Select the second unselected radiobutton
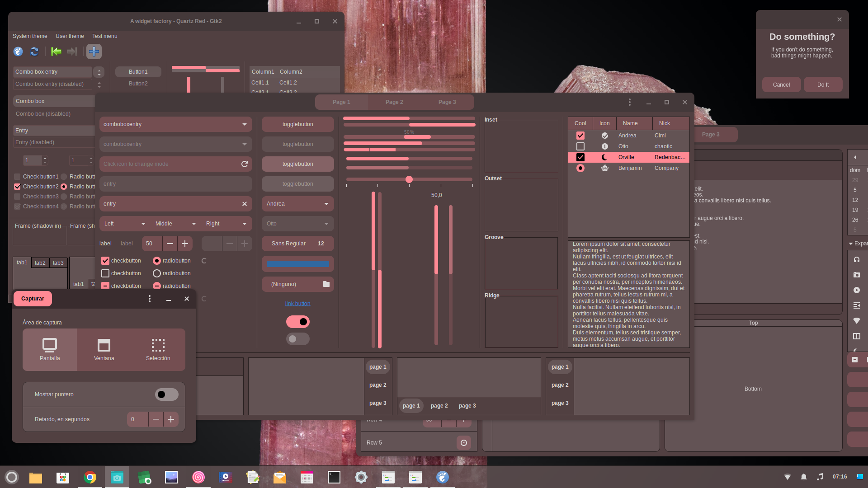The image size is (868, 488). point(157,273)
